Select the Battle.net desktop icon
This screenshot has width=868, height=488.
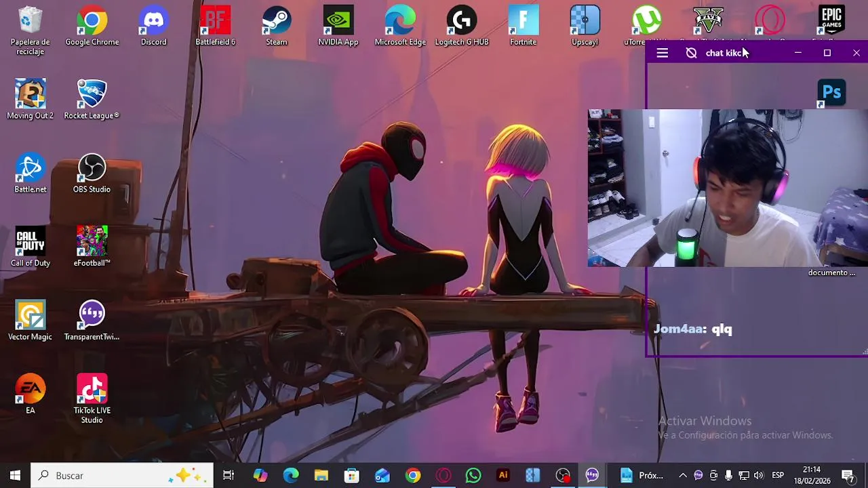point(30,174)
